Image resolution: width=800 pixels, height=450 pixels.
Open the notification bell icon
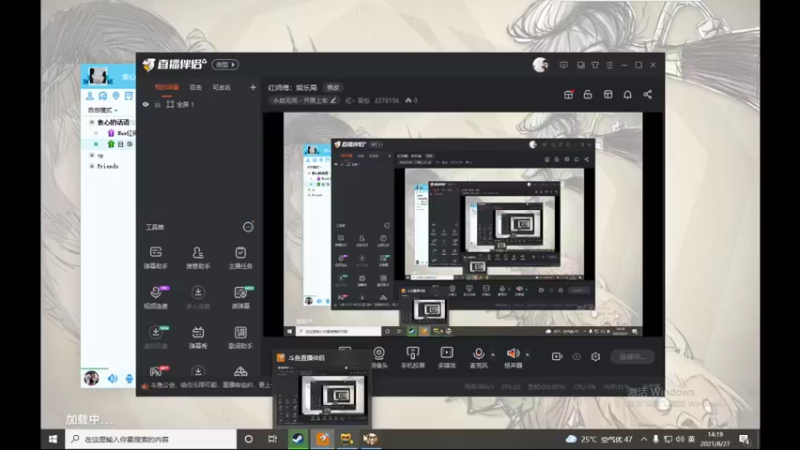click(x=628, y=94)
